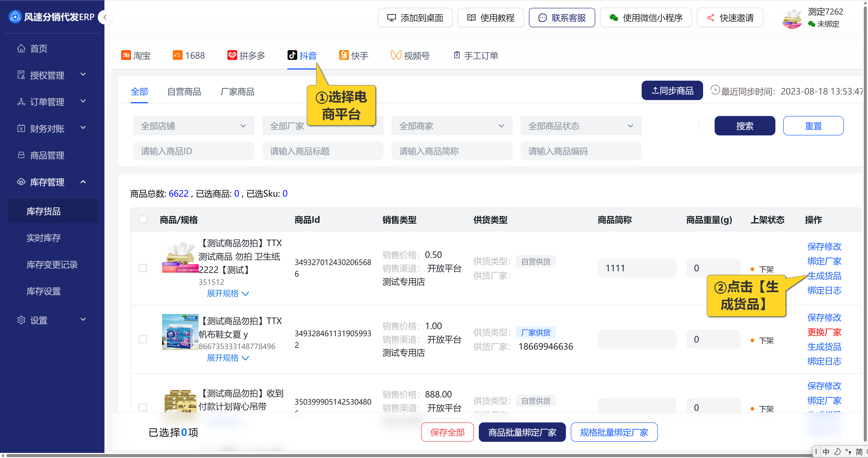This screenshot has height=458, width=868.
Task: Open 实时库存 in the sidebar
Action: tap(43, 238)
